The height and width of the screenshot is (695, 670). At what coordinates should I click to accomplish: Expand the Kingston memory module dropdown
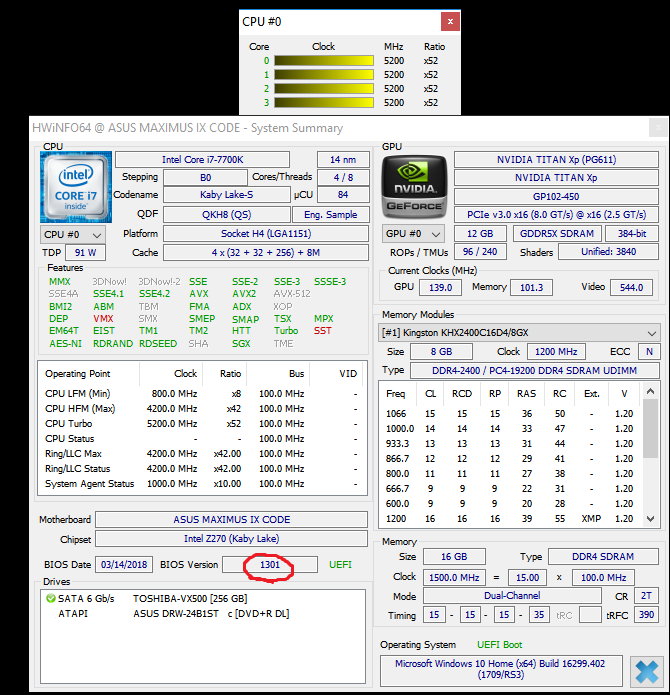(x=519, y=332)
